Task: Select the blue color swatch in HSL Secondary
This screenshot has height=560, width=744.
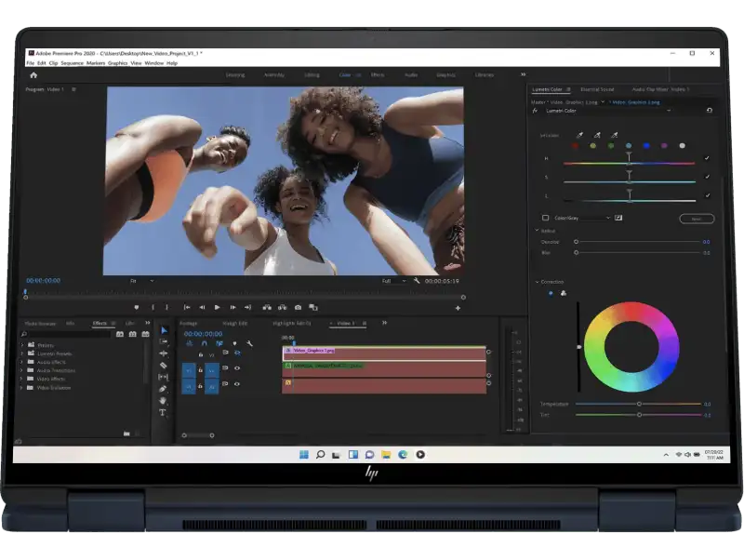Action: [x=646, y=145]
